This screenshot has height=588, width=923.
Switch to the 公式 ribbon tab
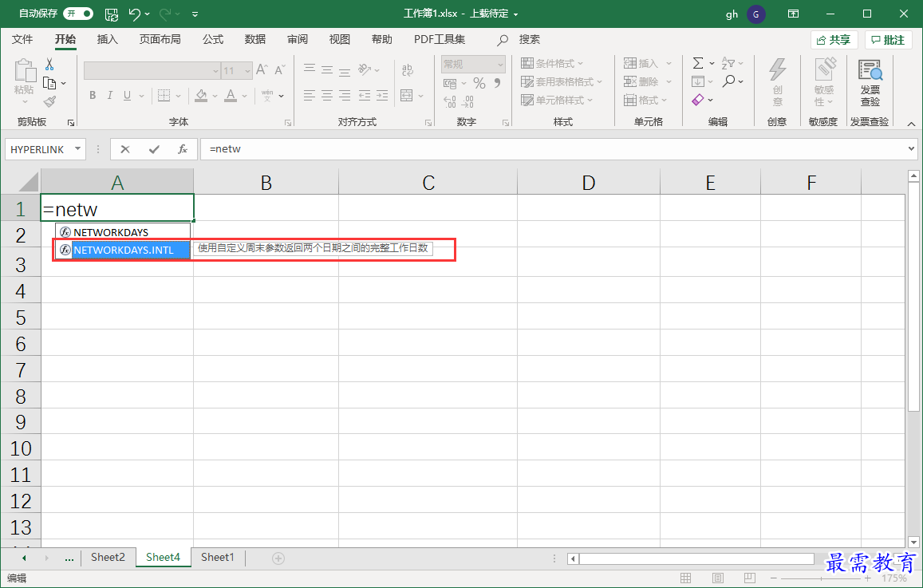212,39
